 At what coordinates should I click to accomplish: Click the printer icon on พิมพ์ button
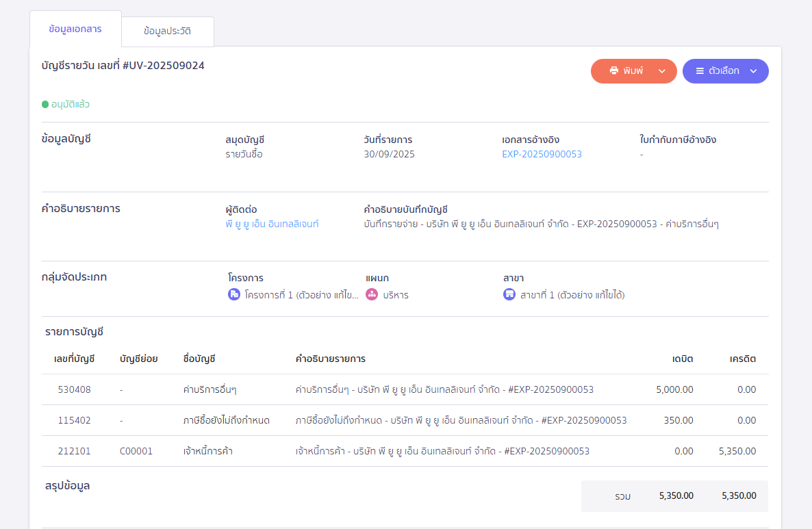(x=614, y=71)
